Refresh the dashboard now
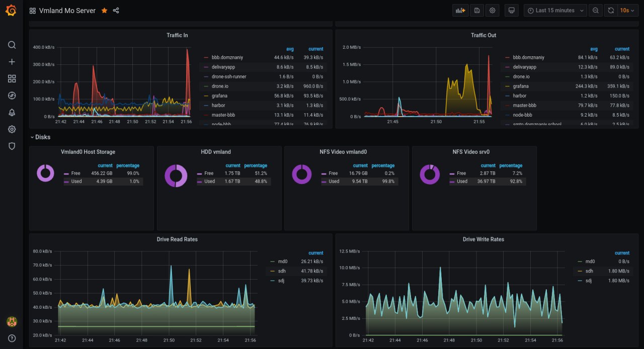 [x=611, y=10]
